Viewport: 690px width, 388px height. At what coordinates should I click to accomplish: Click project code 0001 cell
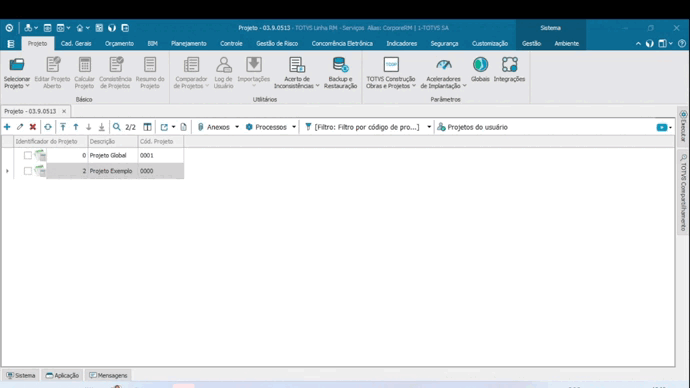tap(161, 155)
